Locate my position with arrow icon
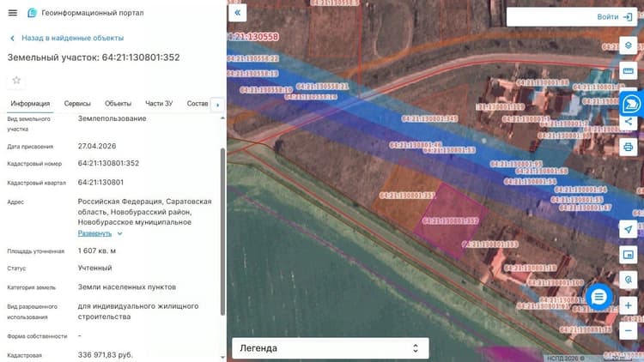The image size is (644, 362). click(628, 229)
